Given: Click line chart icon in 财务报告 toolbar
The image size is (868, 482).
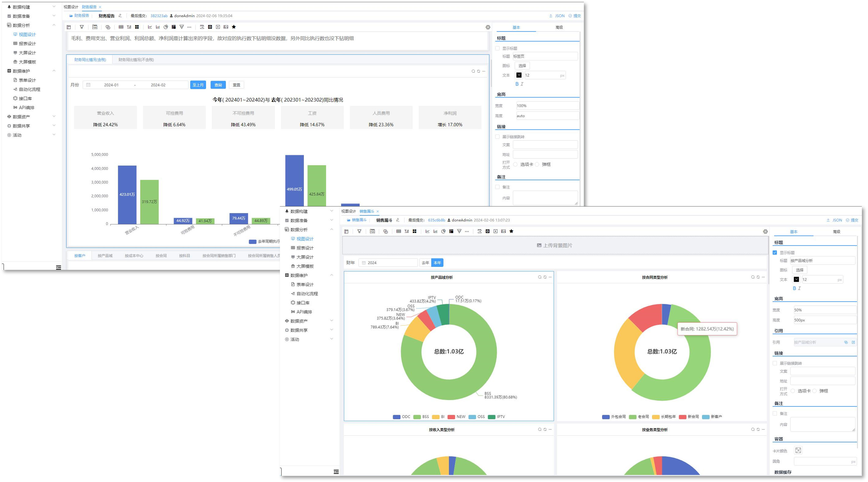Looking at the screenshot, I should click(x=150, y=27).
